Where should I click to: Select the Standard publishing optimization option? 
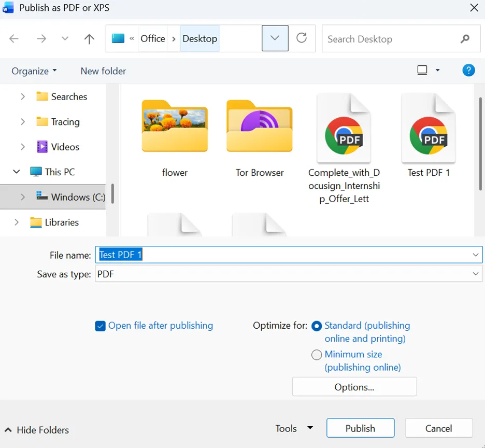(316, 326)
